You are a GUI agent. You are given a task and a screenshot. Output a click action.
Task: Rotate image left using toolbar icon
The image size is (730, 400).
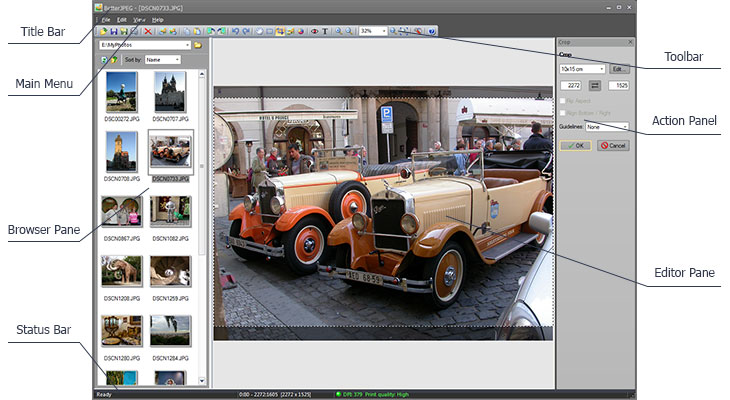210,32
